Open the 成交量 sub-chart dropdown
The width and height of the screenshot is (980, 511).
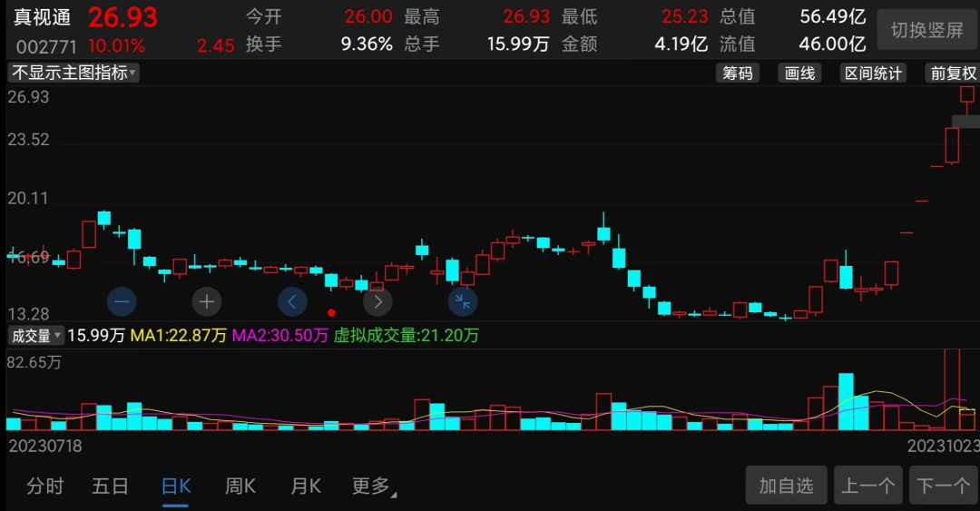click(36, 336)
